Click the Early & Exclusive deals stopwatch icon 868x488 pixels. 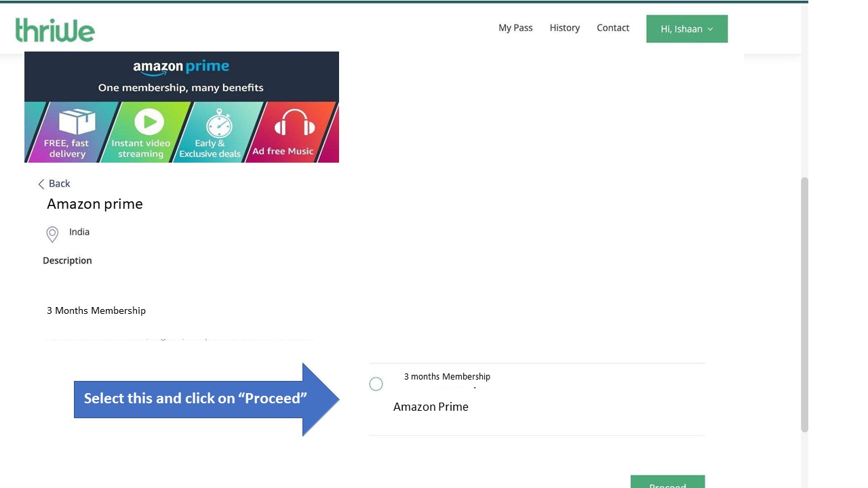click(x=219, y=123)
